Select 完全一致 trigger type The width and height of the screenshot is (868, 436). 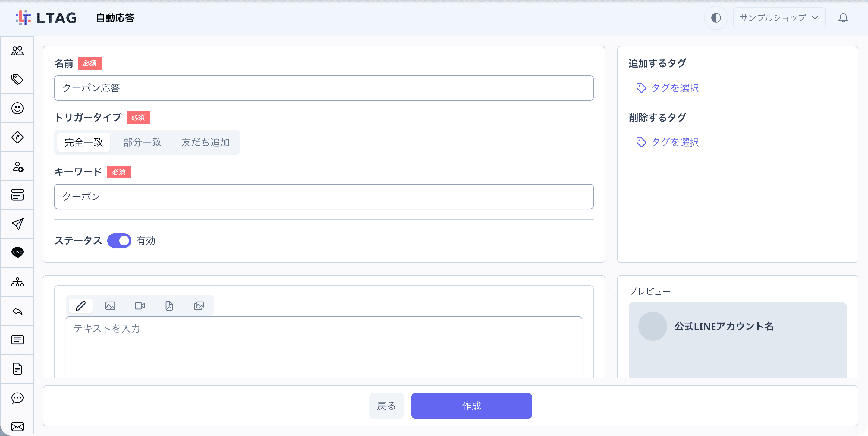point(83,142)
